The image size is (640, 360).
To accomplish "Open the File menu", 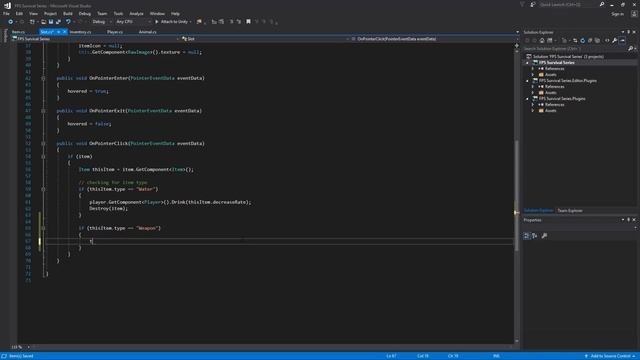I will [x=7, y=13].
